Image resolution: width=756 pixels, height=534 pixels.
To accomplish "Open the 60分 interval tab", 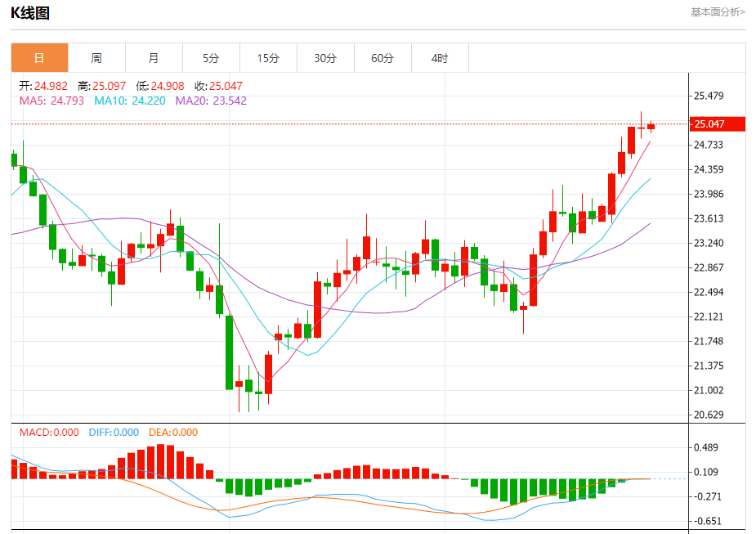I will coord(382,58).
